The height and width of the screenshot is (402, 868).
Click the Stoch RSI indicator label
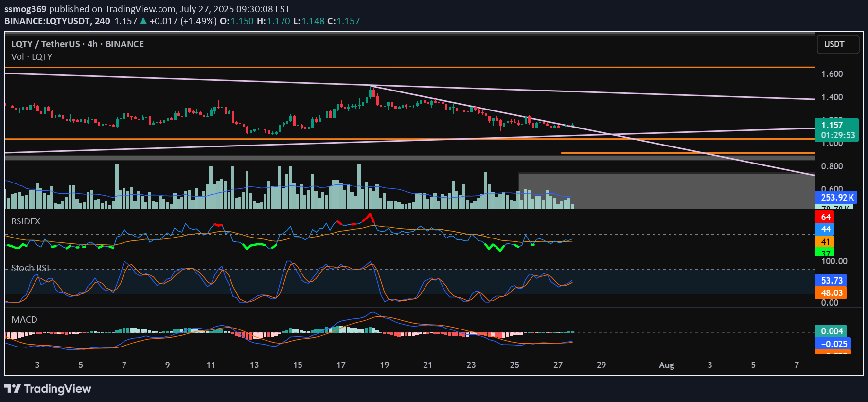pyautogui.click(x=30, y=268)
